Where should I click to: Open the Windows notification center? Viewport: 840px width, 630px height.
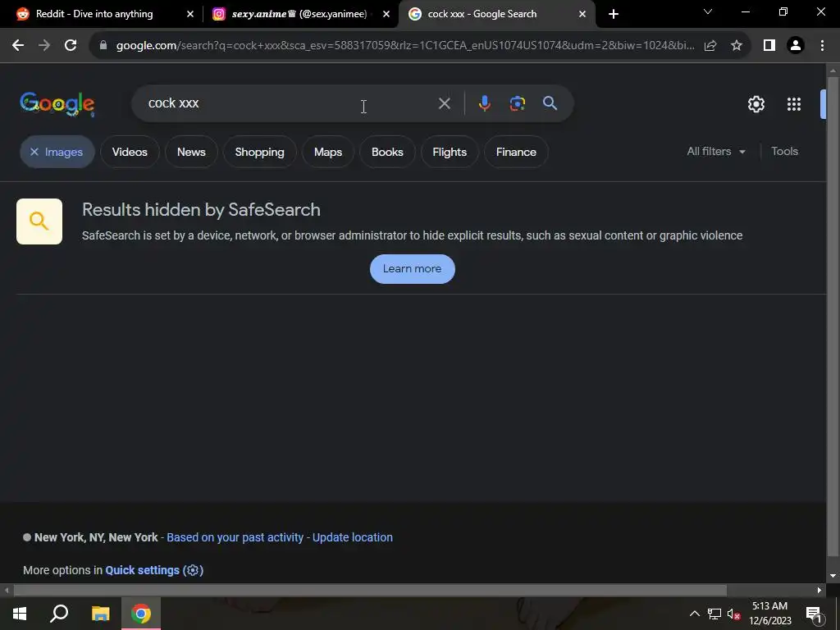814,614
